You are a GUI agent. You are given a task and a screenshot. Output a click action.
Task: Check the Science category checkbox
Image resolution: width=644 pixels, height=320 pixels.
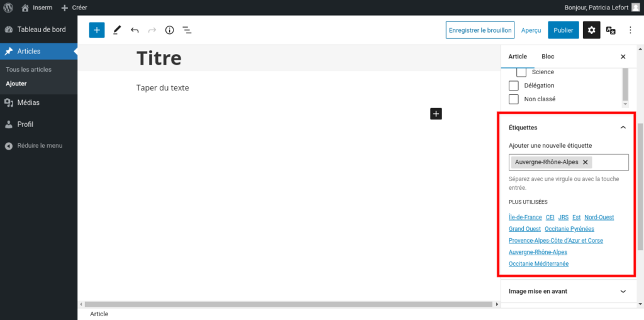pos(521,72)
